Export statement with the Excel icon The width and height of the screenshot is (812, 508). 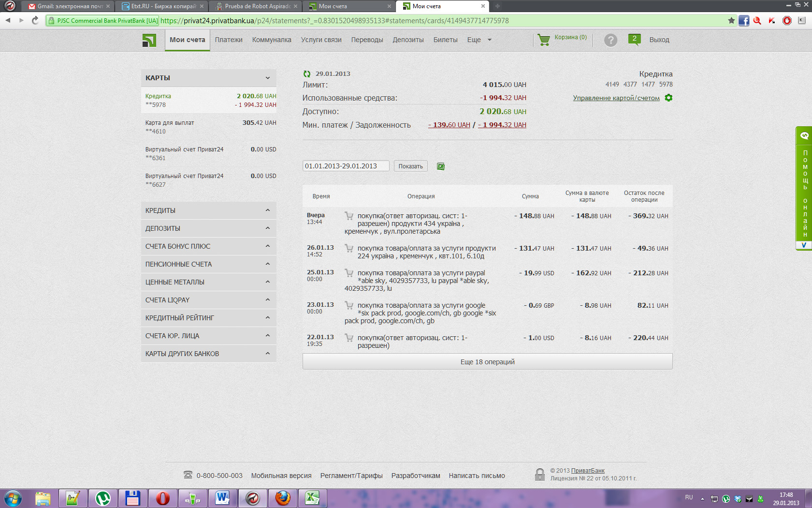pos(441,166)
